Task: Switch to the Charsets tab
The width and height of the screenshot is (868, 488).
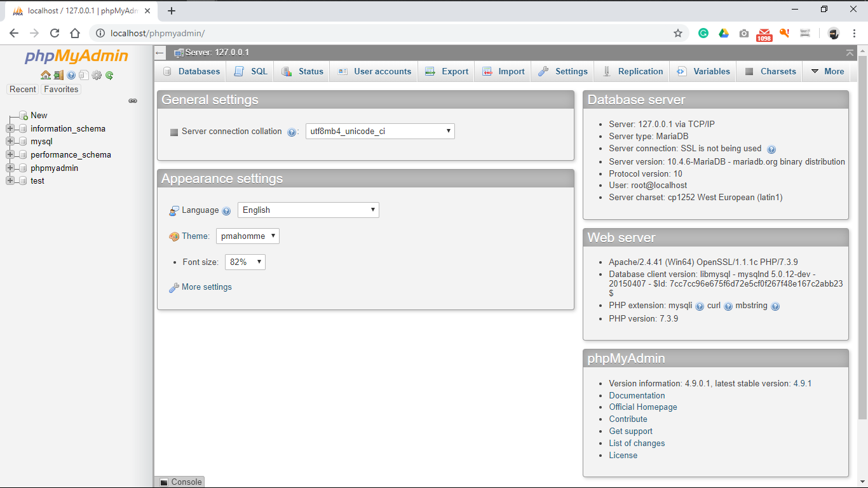Action: point(770,72)
